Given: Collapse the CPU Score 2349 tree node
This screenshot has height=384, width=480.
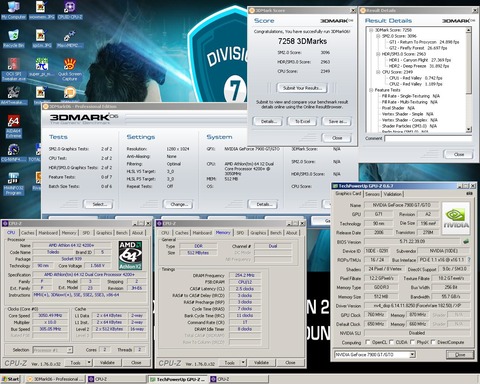Looking at the screenshot, I should 378,72.
